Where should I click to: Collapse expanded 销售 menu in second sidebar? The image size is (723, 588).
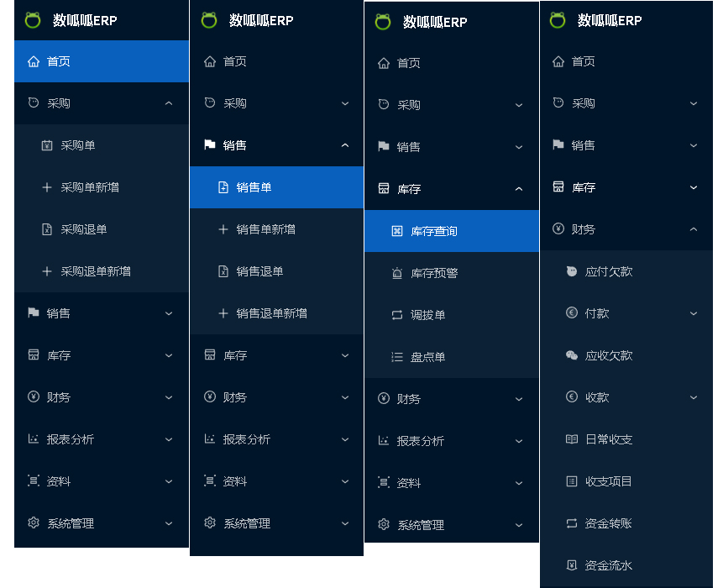pos(345,145)
